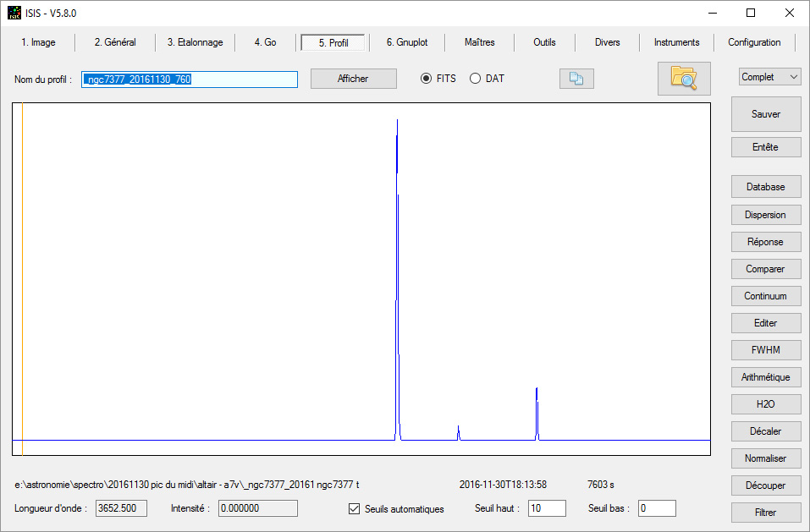Screen dimensions: 810x532
Task: Open the Instruments tab
Action: coord(677,42)
